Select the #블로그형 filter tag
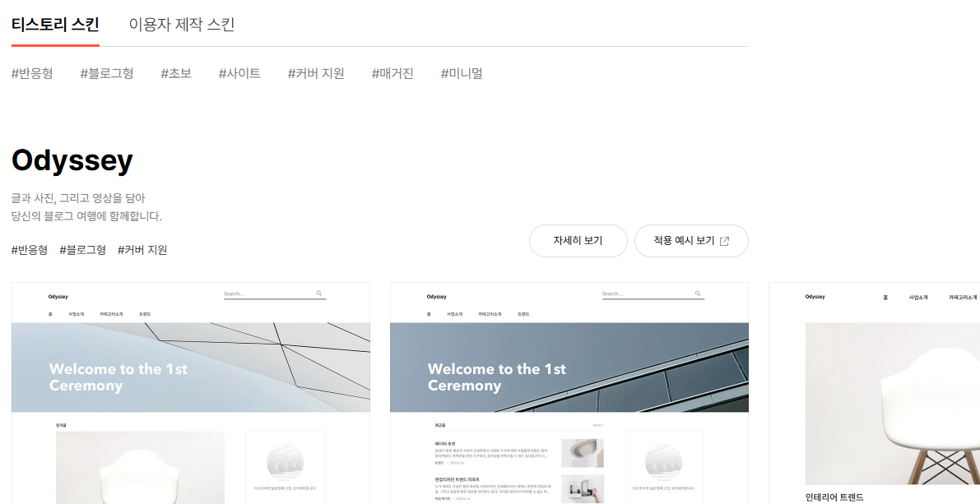 [105, 72]
